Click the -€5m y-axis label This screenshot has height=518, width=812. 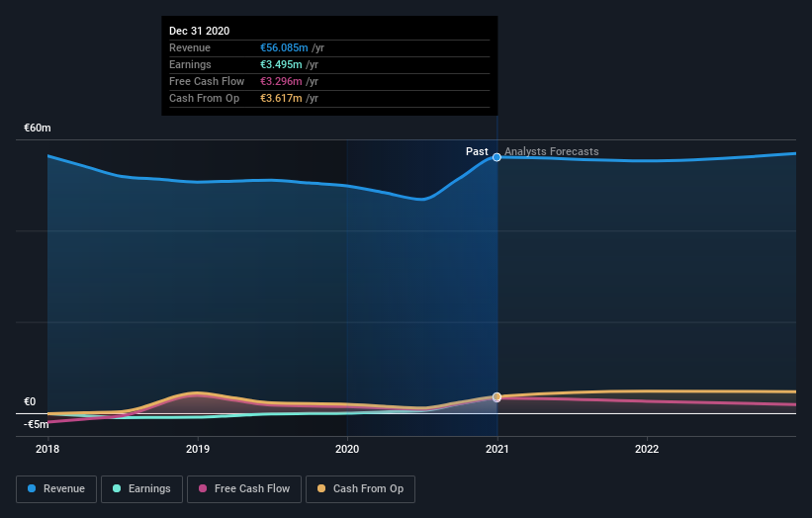(x=37, y=424)
